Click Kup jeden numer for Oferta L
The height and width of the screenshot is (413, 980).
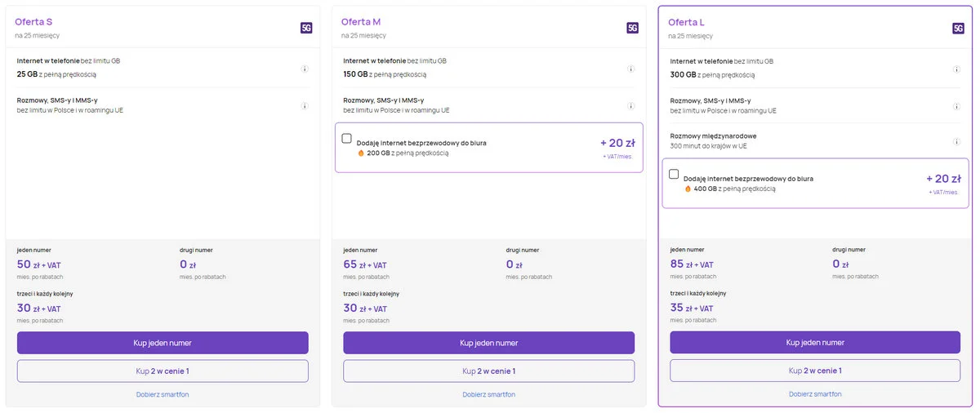(815, 343)
